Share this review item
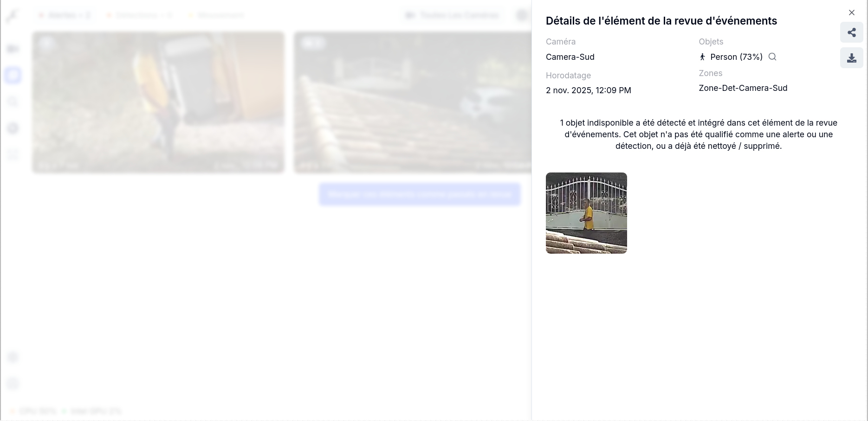Image resolution: width=868 pixels, height=421 pixels. click(851, 32)
